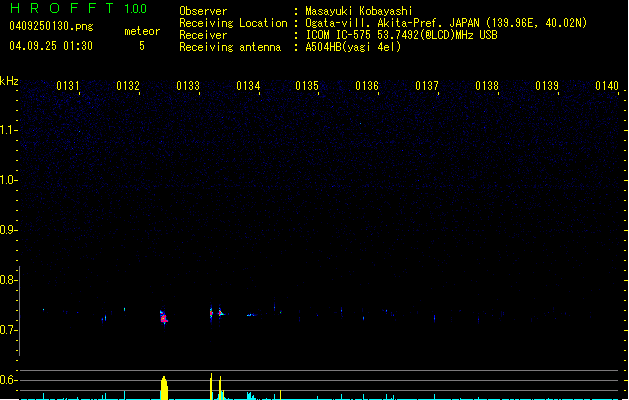Click the 0132 time marker
629x400 pixels.
(x=128, y=86)
